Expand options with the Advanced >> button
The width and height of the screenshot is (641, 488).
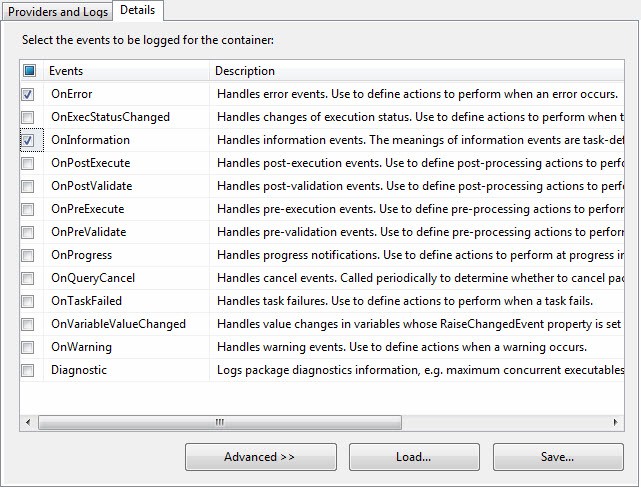(259, 457)
